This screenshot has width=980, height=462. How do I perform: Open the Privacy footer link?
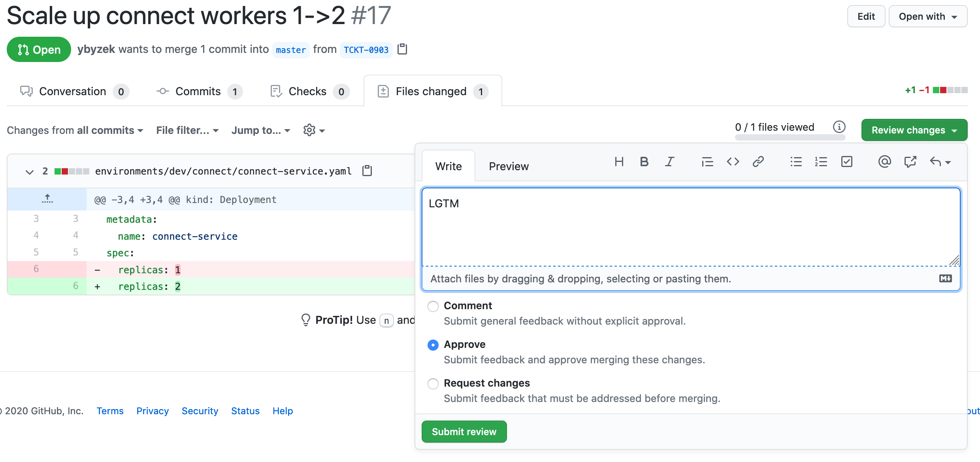(x=153, y=411)
